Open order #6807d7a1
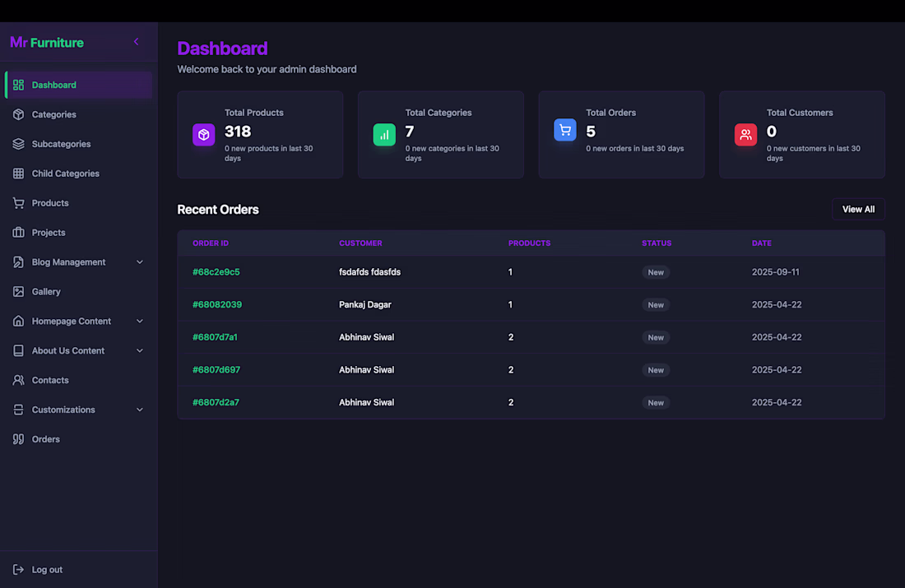The height and width of the screenshot is (588, 905). [x=215, y=337]
